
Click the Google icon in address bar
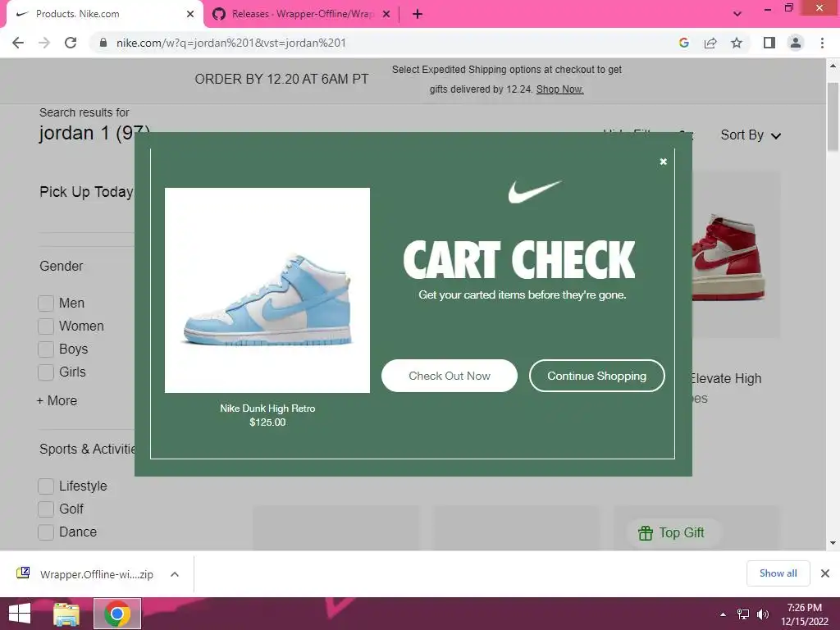click(x=683, y=43)
